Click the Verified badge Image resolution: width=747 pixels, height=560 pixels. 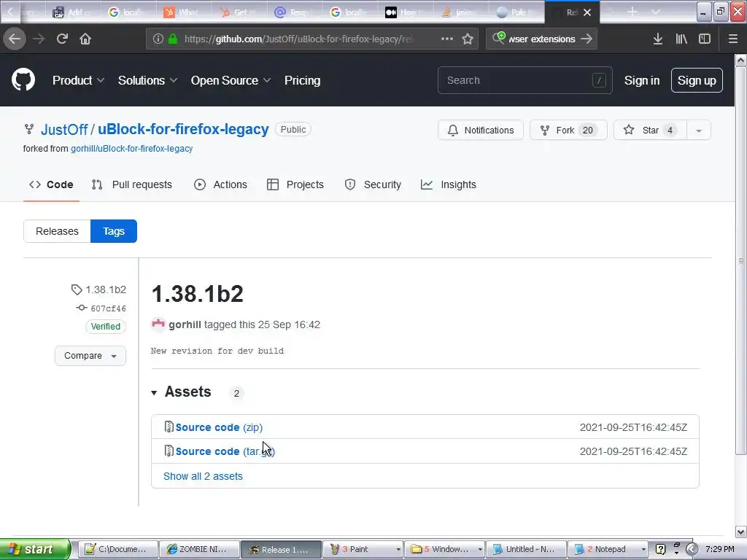point(106,327)
